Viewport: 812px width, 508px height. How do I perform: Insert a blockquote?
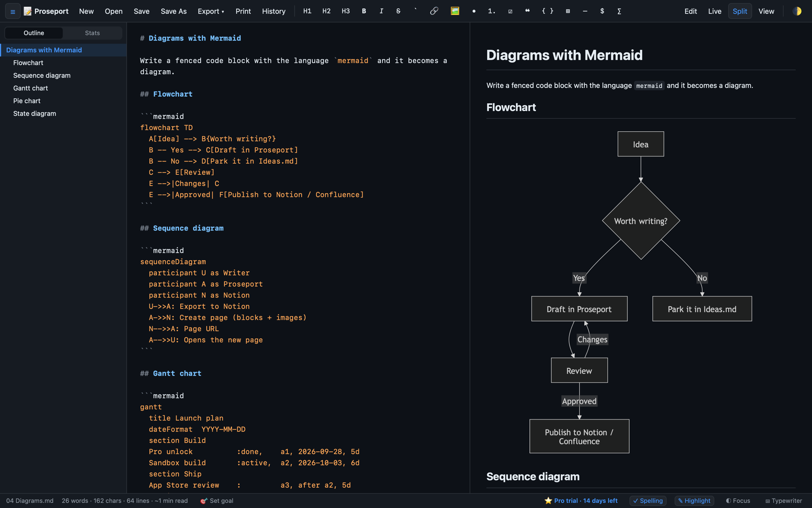click(x=527, y=11)
